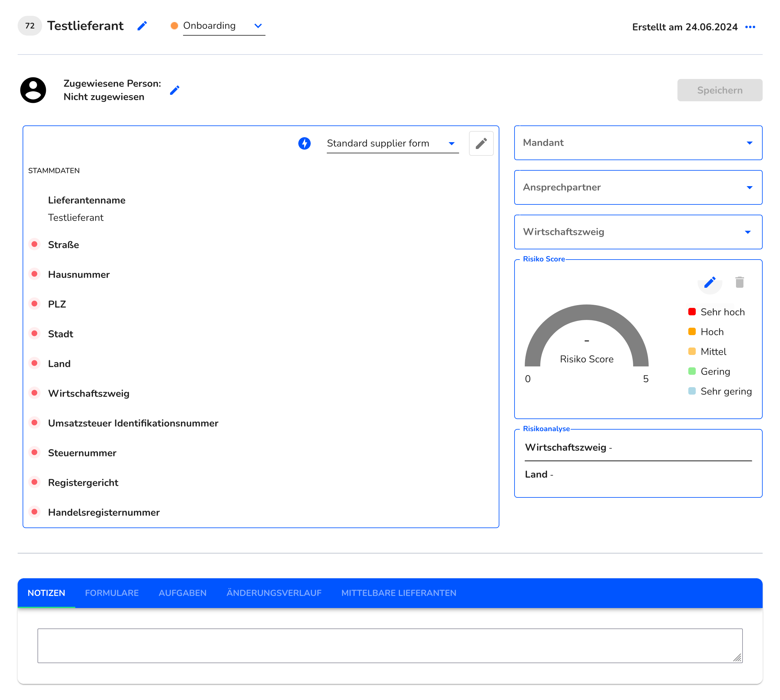Click the Speichern button
Viewport: 780px width, 700px height.
coord(720,90)
